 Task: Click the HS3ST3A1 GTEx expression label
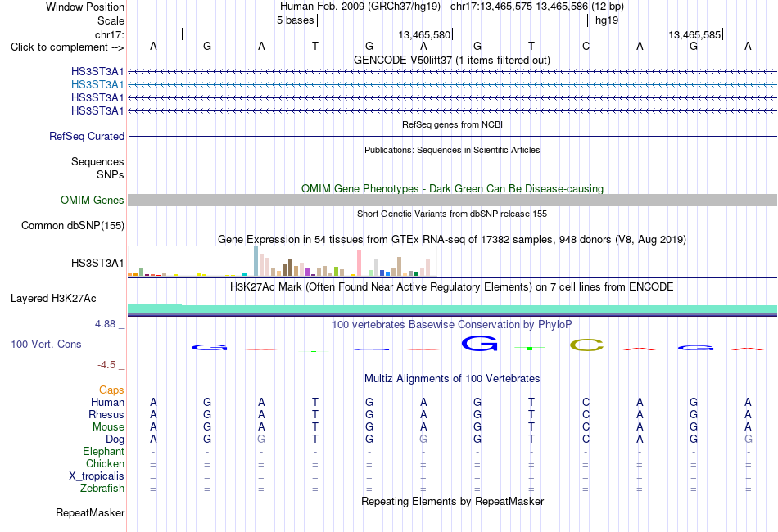(x=97, y=263)
